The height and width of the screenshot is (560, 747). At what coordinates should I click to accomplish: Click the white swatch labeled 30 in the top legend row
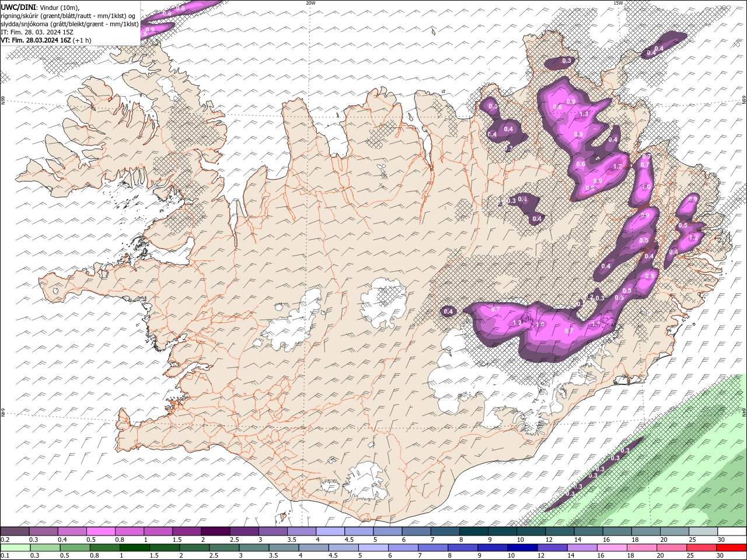732,531
